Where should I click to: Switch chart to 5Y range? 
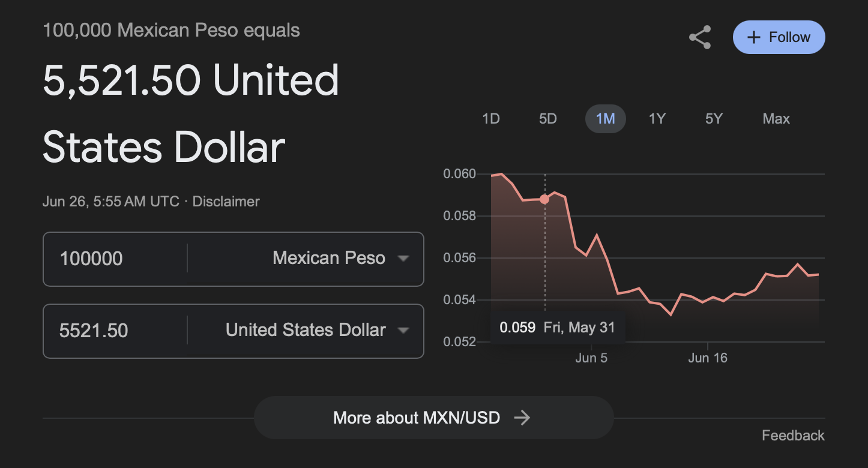coord(714,119)
